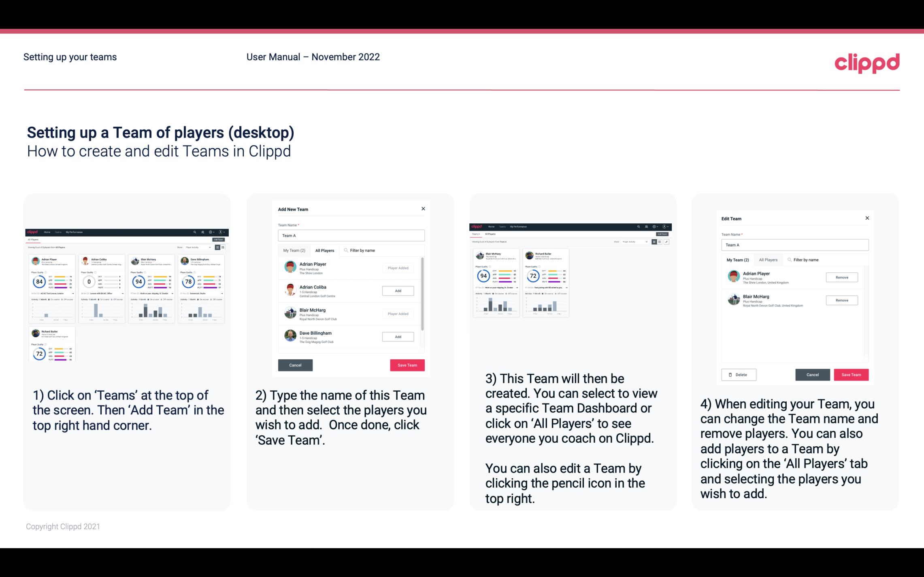Click the Add button next to Dave Billingham

398,336
